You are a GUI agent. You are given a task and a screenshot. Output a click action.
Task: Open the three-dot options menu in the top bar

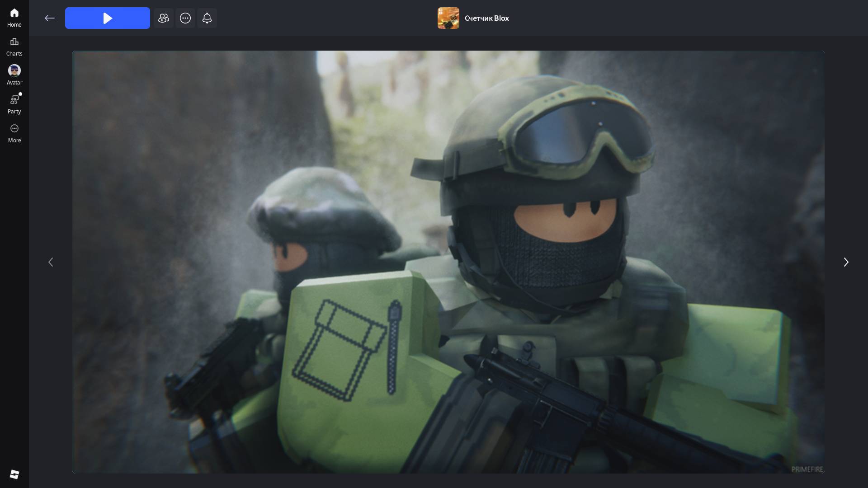tap(185, 18)
